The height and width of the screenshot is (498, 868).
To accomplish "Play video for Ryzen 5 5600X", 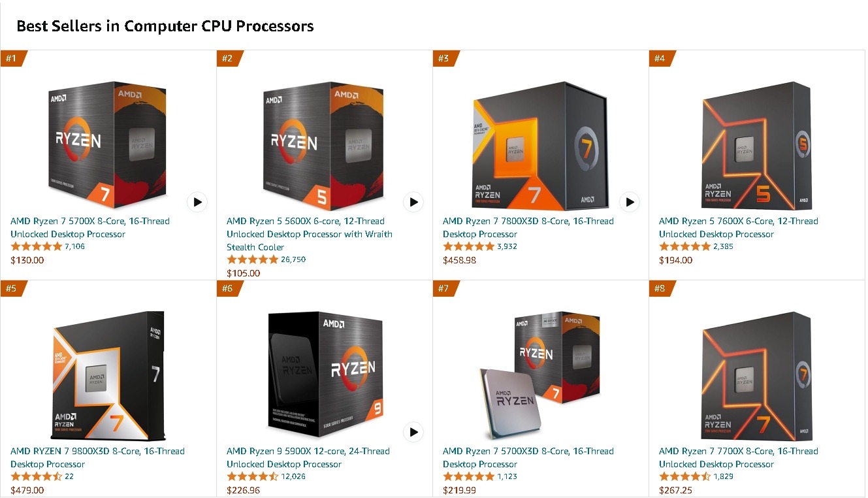I will coord(413,202).
